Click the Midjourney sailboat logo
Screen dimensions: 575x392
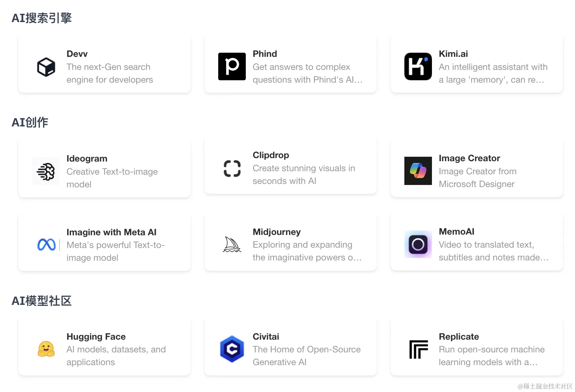click(232, 245)
